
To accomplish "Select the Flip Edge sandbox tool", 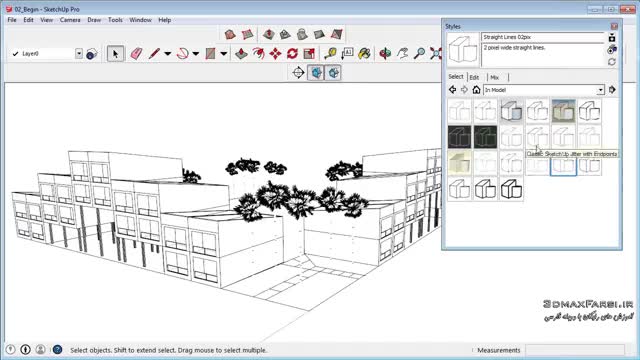I will pos(336,34).
